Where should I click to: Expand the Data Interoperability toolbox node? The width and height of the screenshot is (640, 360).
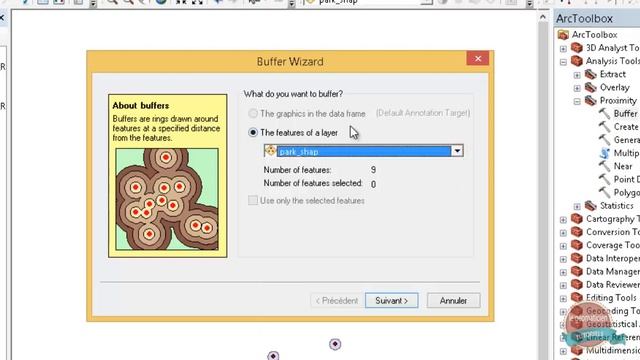(x=563, y=259)
